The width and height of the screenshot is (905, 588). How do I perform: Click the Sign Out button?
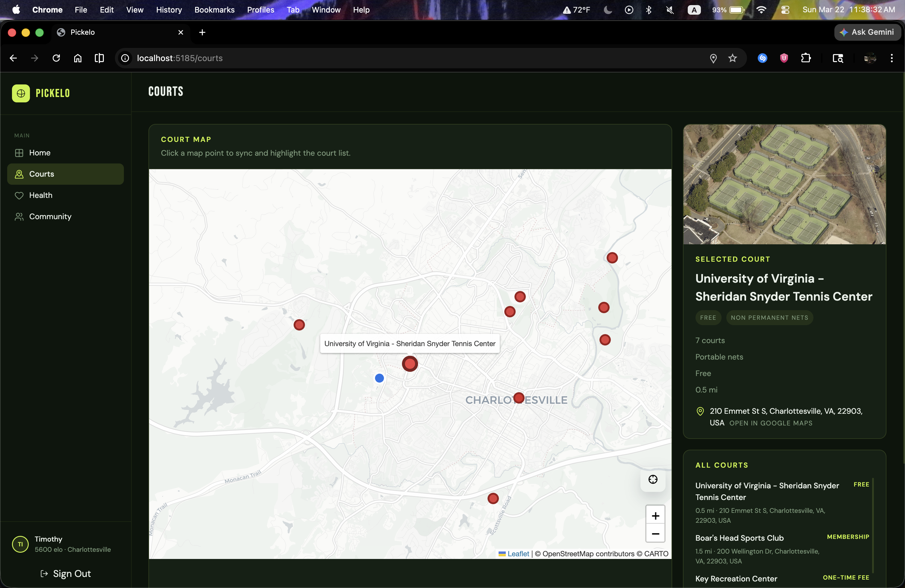(x=66, y=574)
